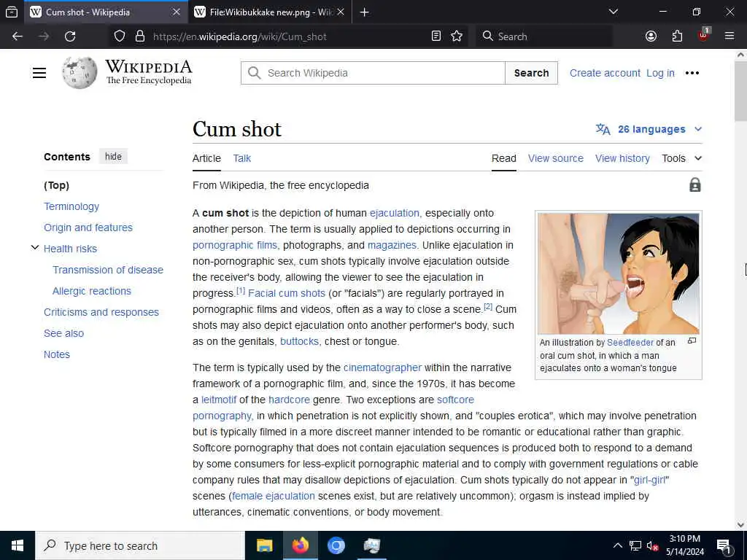Jump to See also section
Screen dimensions: 747x560
click(x=64, y=333)
